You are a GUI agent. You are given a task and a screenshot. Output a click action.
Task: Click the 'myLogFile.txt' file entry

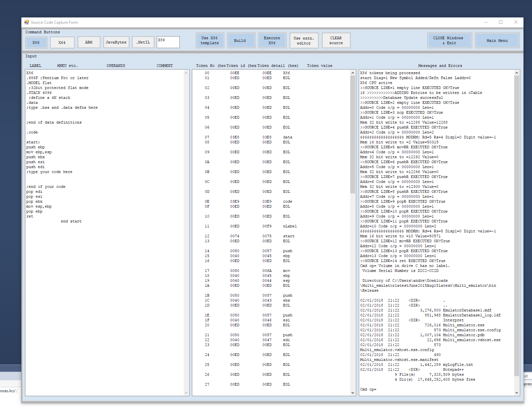(x=458, y=365)
